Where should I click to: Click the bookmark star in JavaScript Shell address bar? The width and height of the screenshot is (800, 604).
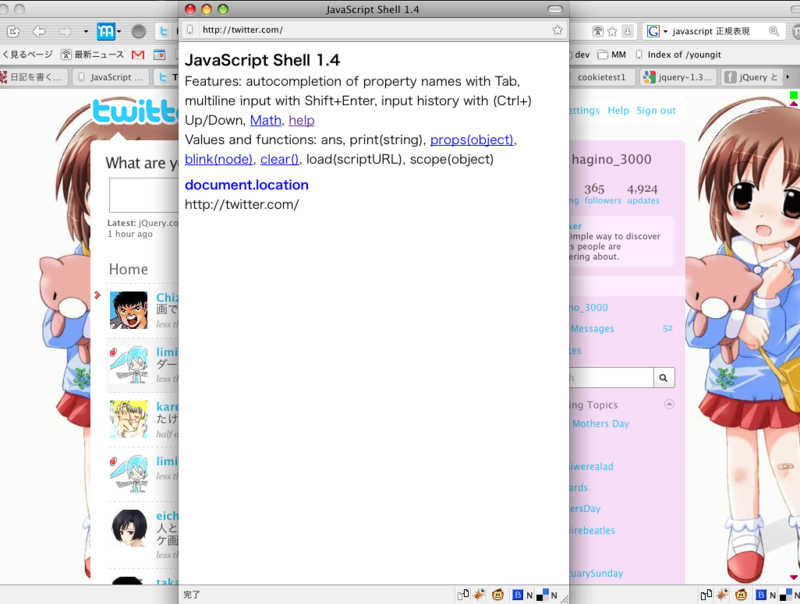[558, 30]
